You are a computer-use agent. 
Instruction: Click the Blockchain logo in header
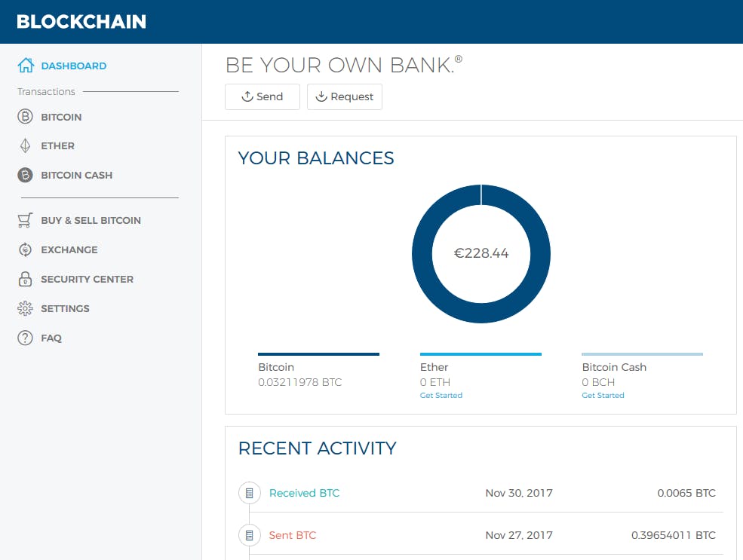[81, 21]
